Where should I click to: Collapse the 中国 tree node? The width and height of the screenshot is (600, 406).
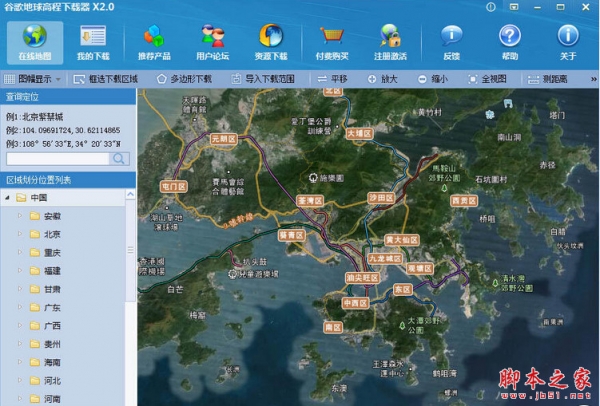click(7, 198)
